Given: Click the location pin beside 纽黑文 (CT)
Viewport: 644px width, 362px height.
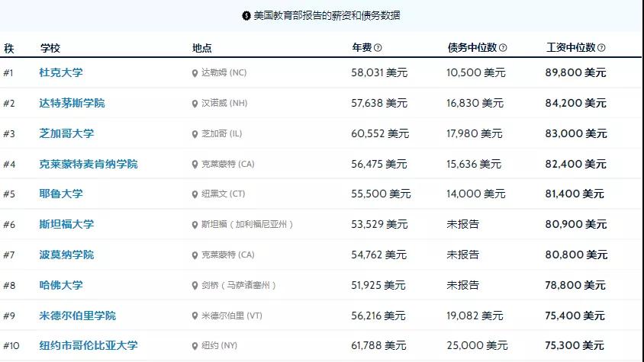Looking at the screenshot, I should [x=195, y=194].
